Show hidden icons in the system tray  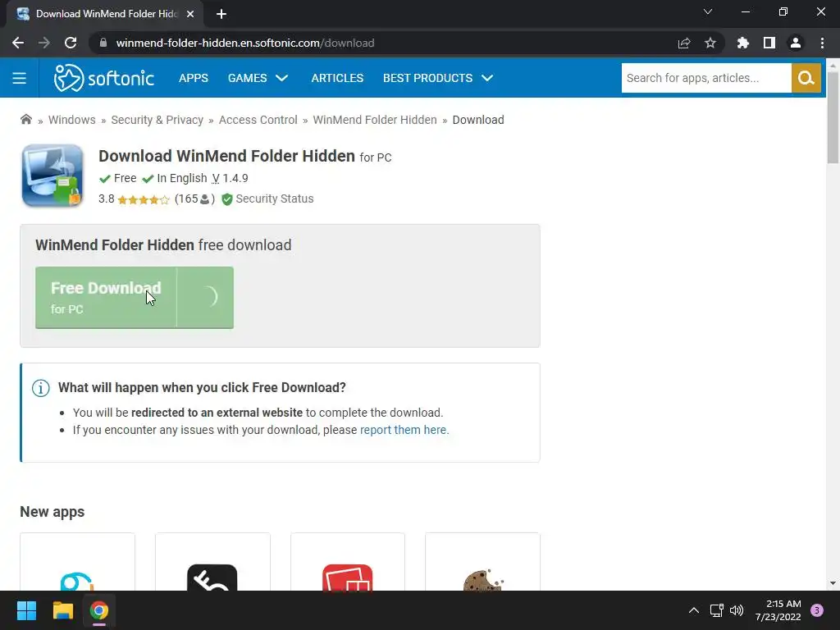point(694,610)
